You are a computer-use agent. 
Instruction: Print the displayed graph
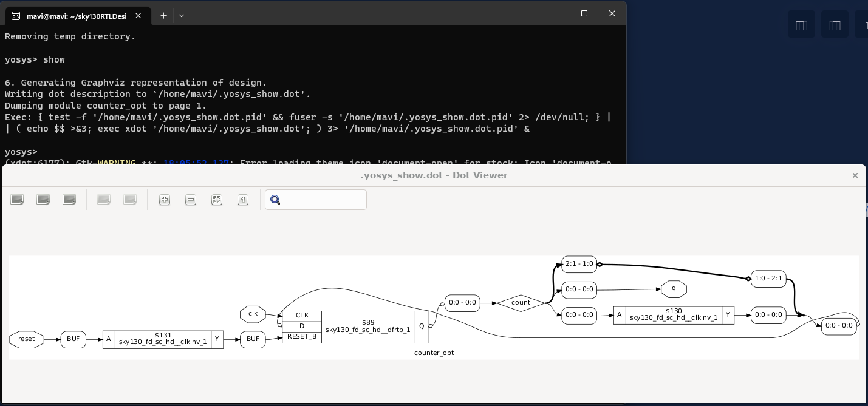point(69,199)
